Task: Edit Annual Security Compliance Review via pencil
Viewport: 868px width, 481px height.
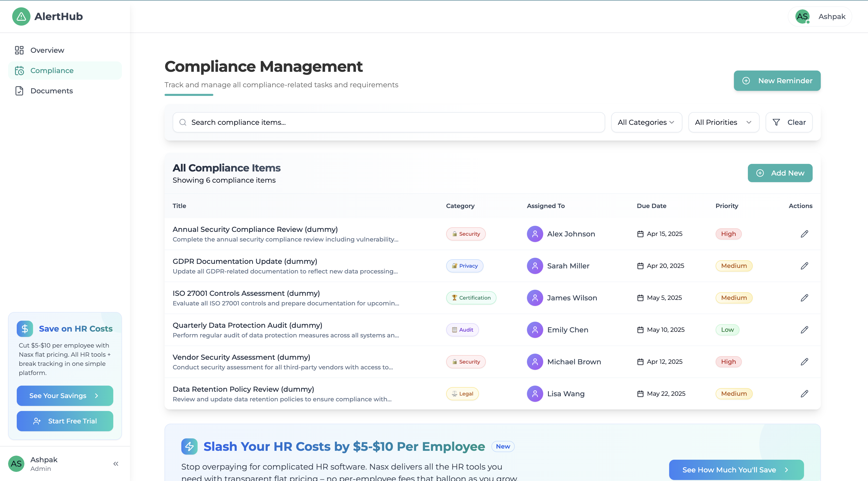Action: pyautogui.click(x=804, y=234)
